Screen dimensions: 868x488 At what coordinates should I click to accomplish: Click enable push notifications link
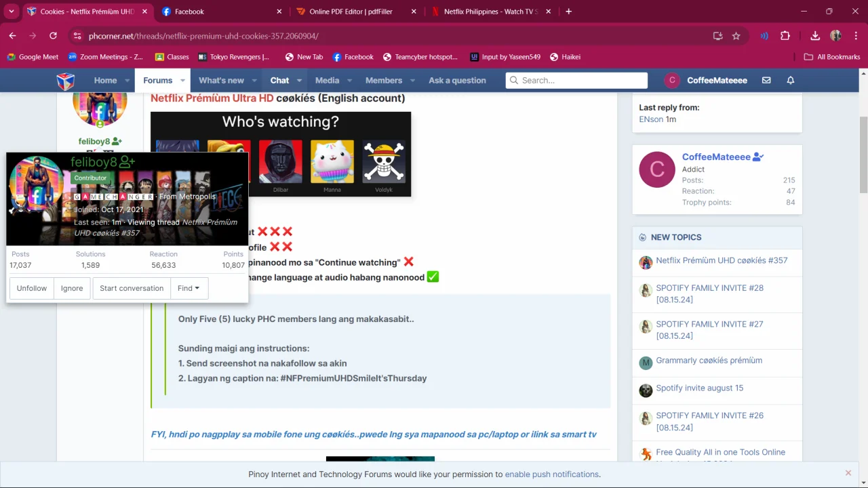coord(552,474)
